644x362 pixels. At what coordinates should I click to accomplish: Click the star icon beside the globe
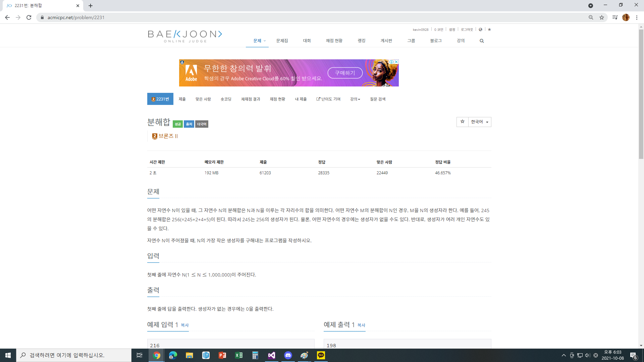489,29
